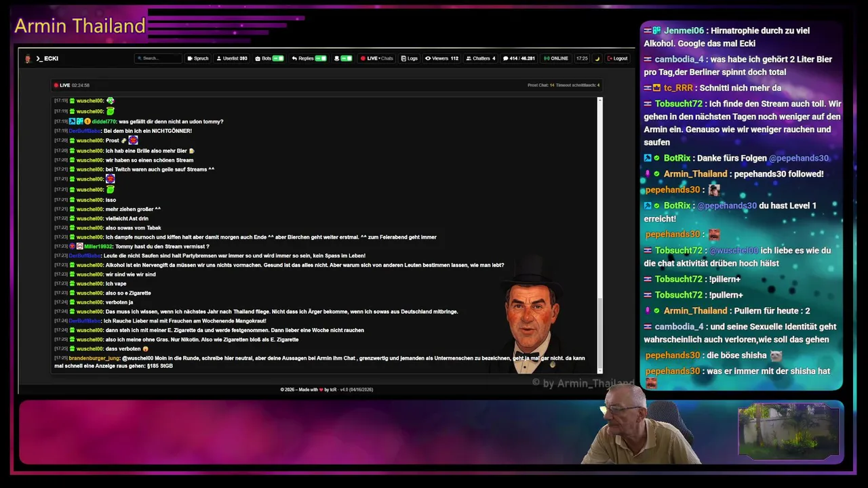Click the ONLINE status indicator
The width and height of the screenshot is (868, 488).
point(556,58)
